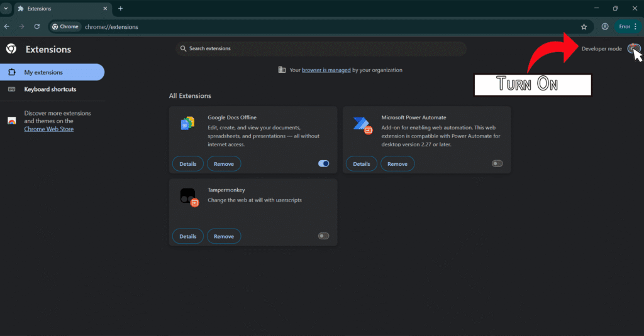Select My extensions in sidebar
644x336 pixels.
coord(52,72)
